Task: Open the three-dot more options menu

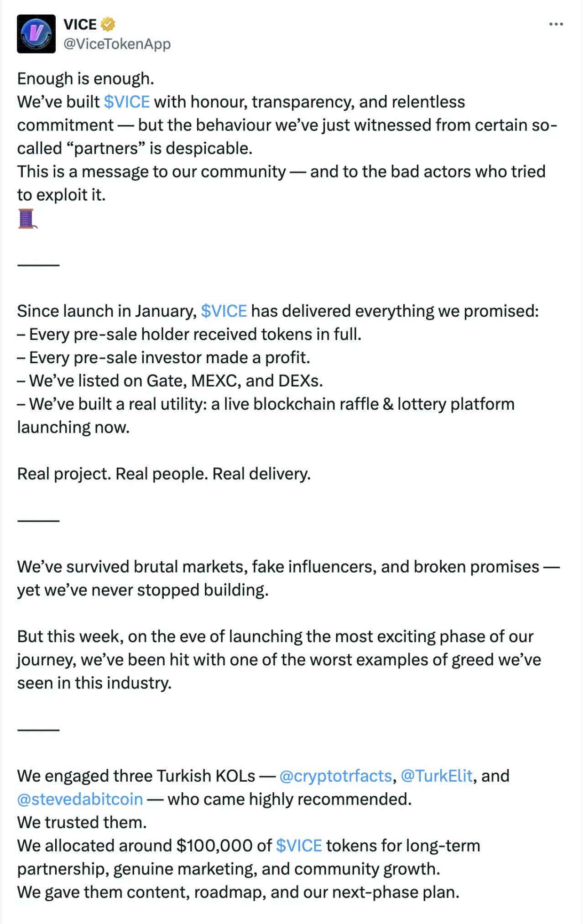Action: click(x=556, y=24)
